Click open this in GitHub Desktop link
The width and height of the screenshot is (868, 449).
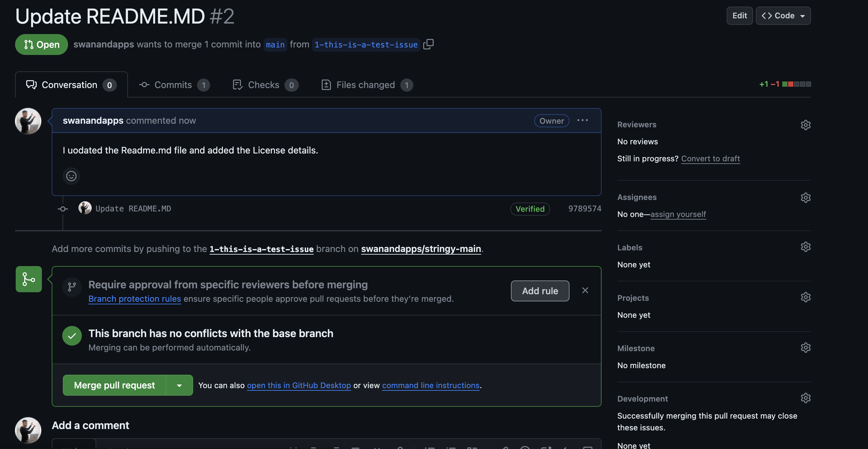[x=299, y=385]
